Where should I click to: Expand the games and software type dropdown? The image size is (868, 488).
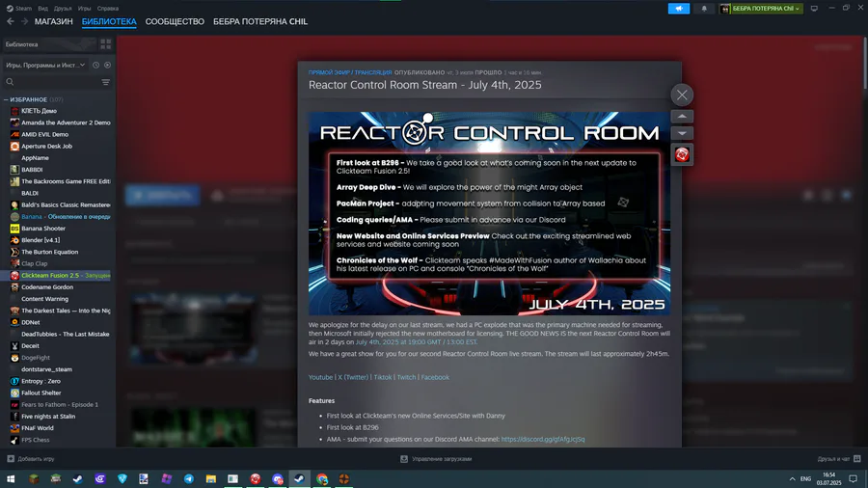tap(45, 66)
